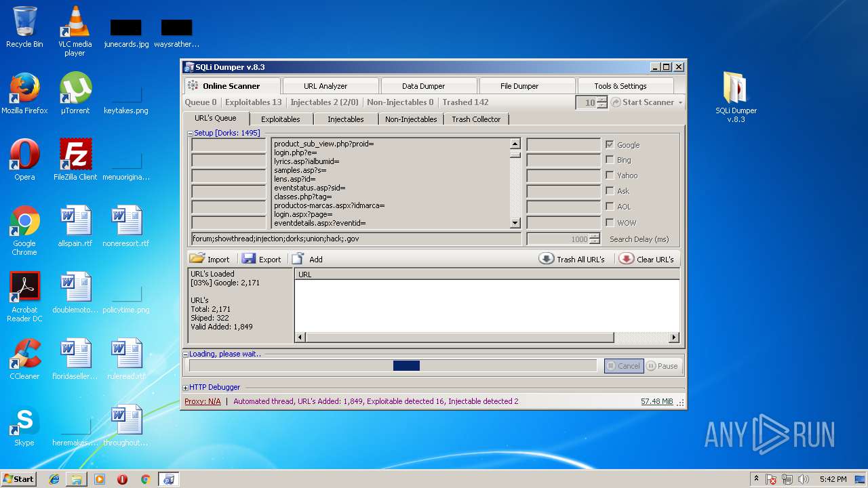
Task: Launch FileZilla Client shortcut
Action: 75,160
